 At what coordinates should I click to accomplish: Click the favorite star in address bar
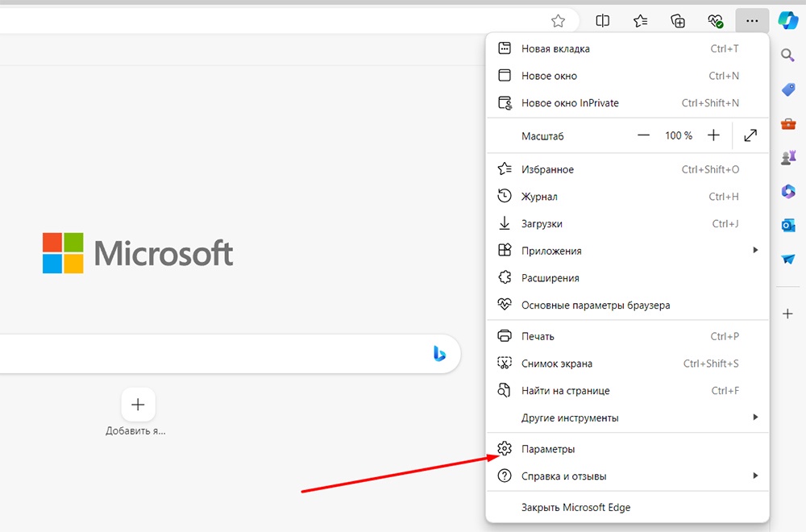(558, 21)
